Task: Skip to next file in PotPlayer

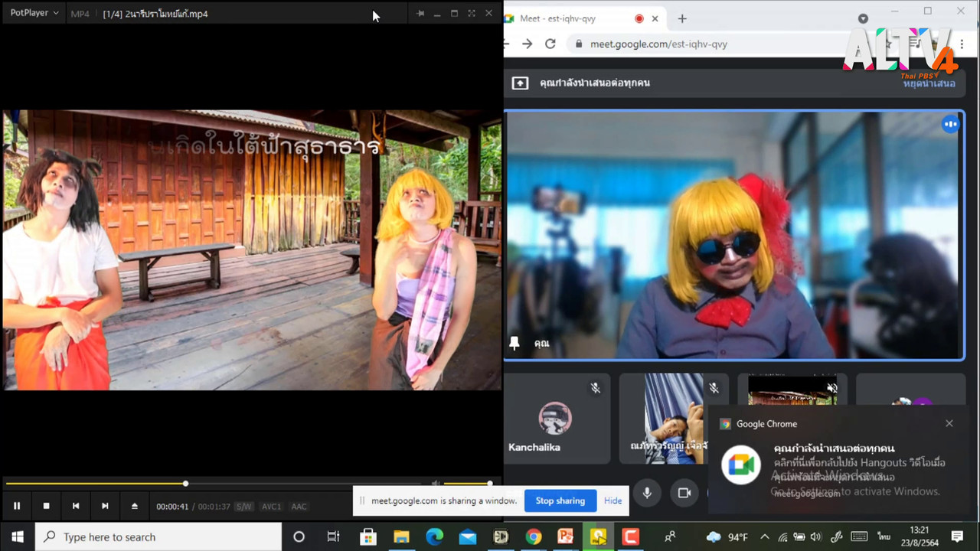Action: tap(105, 506)
